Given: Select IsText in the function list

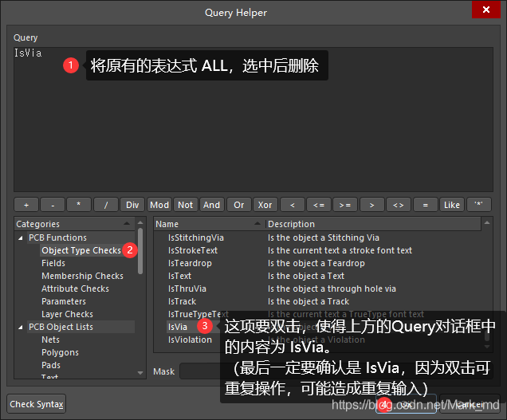Looking at the screenshot, I should [x=179, y=276].
